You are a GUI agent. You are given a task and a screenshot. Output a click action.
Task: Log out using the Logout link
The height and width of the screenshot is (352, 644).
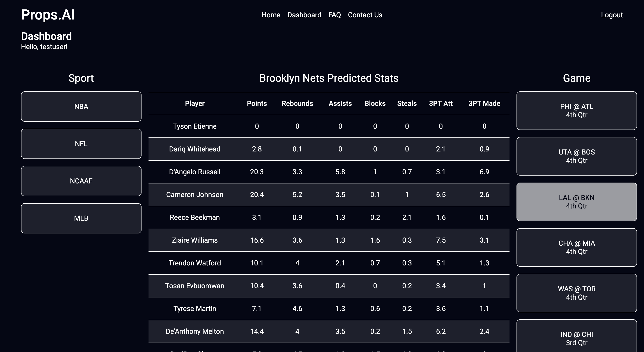click(612, 15)
